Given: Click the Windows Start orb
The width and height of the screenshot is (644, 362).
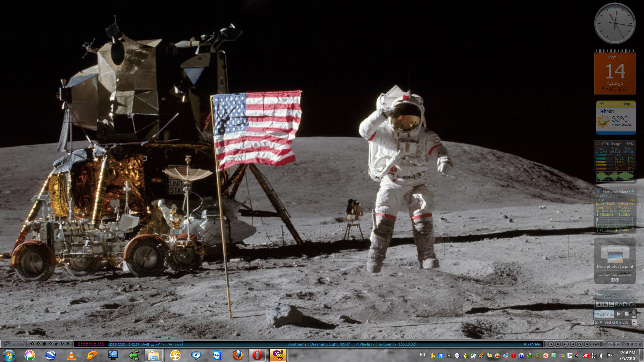Looking at the screenshot, I should pos(9,355).
